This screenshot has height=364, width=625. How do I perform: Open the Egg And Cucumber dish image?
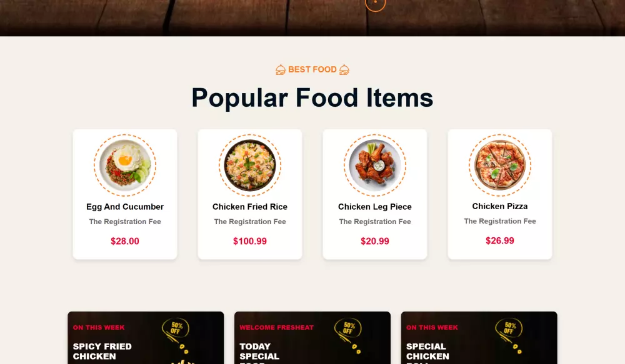point(125,165)
